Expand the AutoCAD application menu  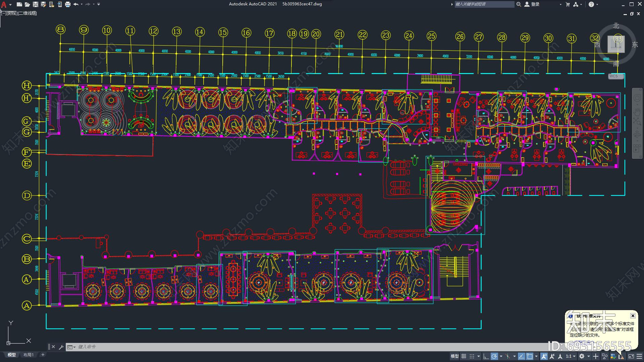point(4,4)
